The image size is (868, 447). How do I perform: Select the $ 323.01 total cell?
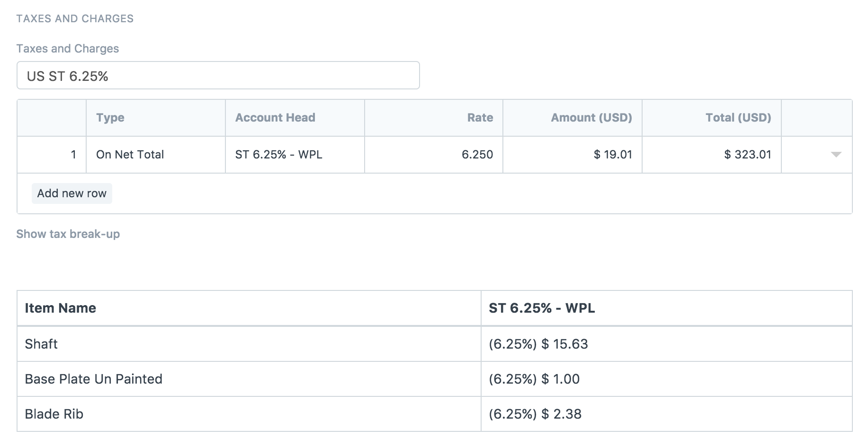point(711,155)
